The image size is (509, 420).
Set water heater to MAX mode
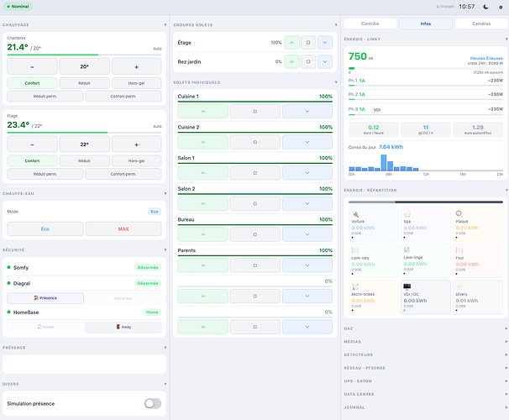pos(123,228)
